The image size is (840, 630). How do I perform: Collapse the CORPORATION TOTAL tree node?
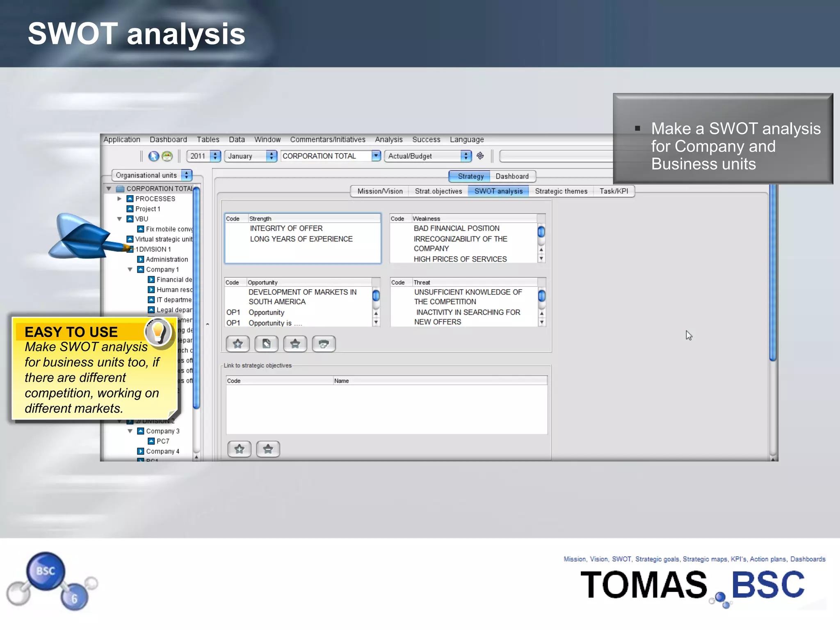(109, 189)
